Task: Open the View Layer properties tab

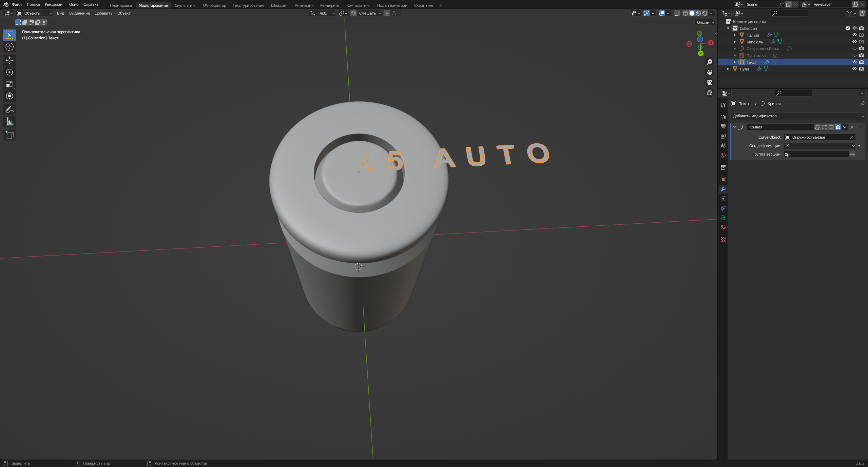Action: click(723, 136)
